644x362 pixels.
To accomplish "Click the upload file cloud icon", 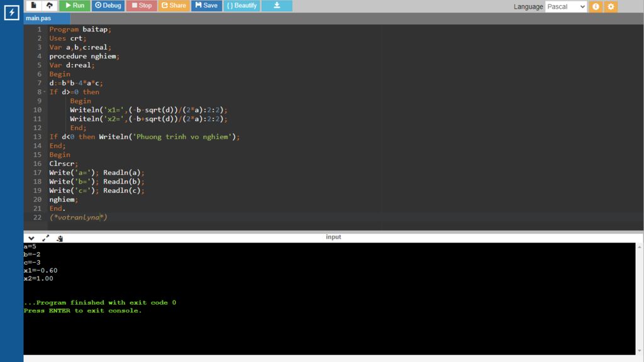I will point(48,6).
